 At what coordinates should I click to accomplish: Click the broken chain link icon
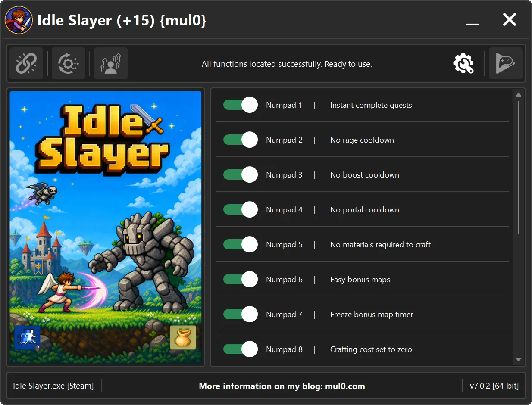click(x=26, y=64)
